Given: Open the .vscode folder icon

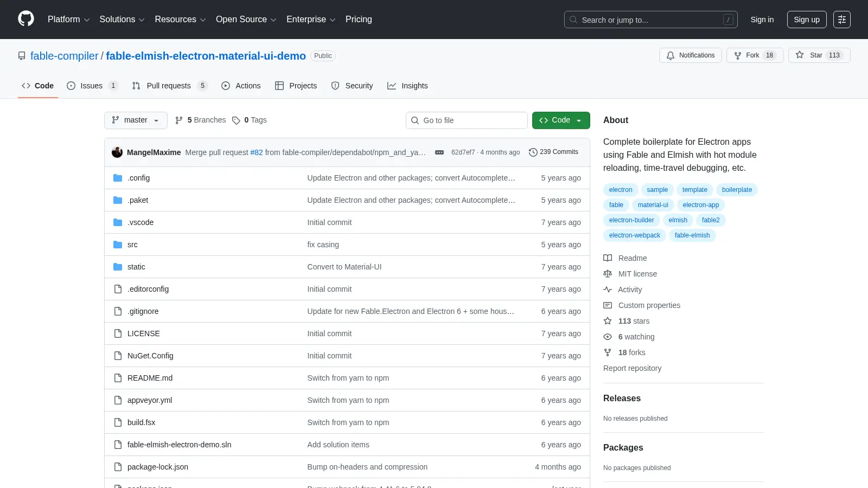Looking at the screenshot, I should click(x=118, y=222).
